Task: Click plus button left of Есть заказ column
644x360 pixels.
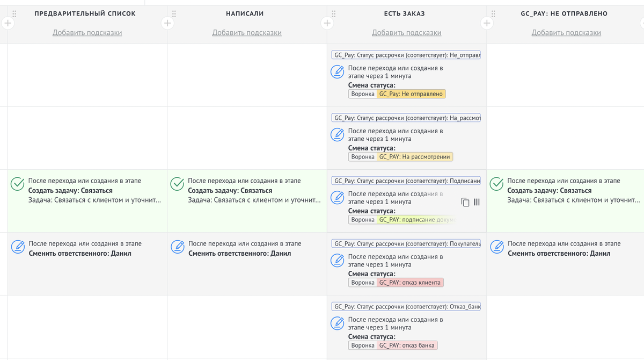Action: pyautogui.click(x=327, y=23)
